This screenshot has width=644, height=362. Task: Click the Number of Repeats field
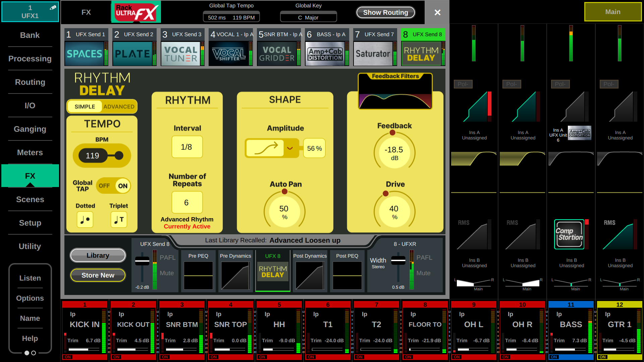pyautogui.click(x=187, y=202)
